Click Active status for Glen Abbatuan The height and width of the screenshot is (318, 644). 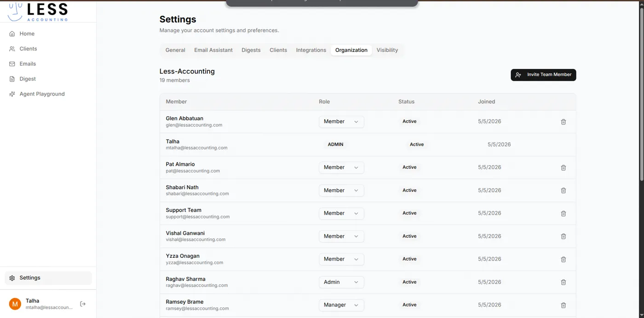409,121
